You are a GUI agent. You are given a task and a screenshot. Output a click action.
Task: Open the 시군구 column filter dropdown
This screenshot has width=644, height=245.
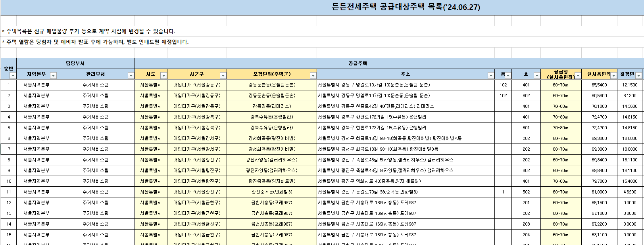(223, 75)
